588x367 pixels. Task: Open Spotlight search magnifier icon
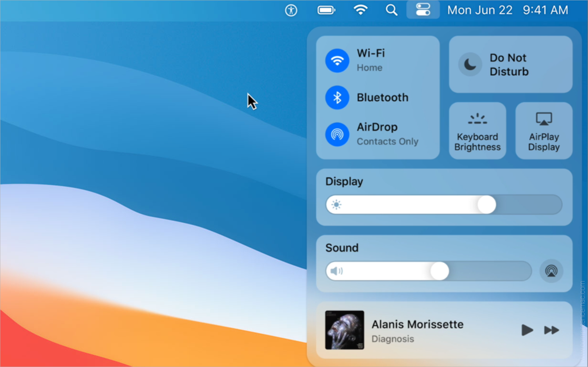(x=391, y=10)
